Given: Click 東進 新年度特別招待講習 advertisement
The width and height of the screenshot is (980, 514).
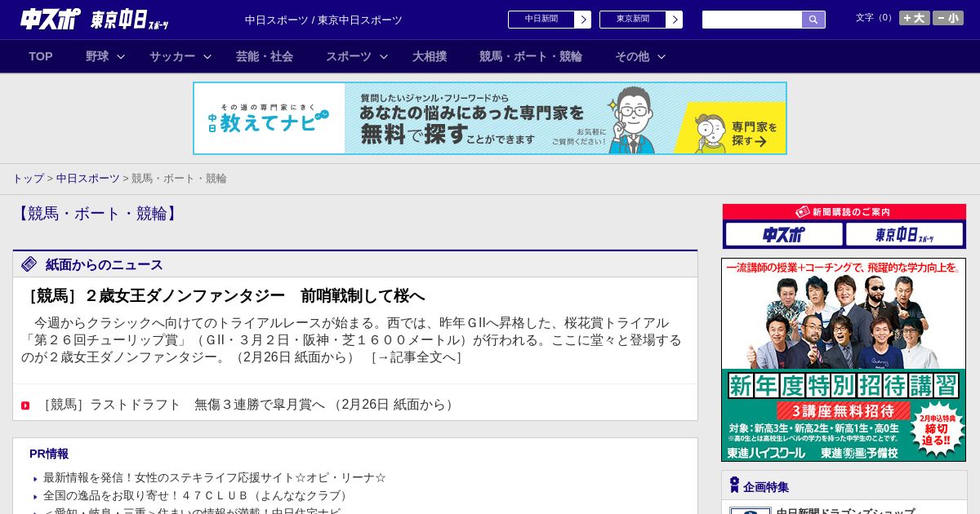Looking at the screenshot, I should pos(844,360).
